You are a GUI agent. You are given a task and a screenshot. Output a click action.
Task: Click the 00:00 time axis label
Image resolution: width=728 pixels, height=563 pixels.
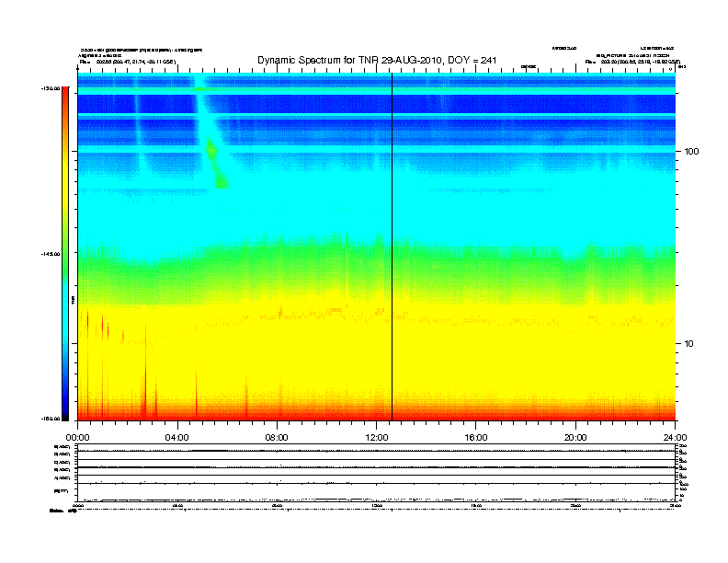(x=77, y=438)
